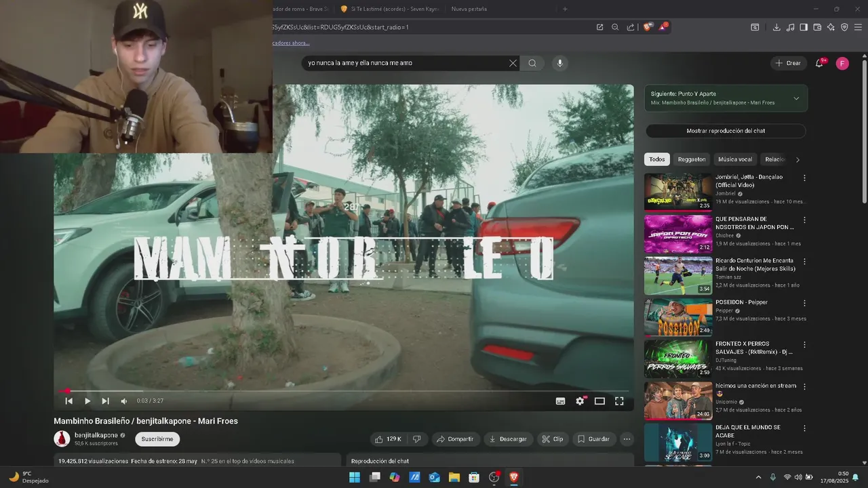868x488 pixels.
Task: Select the Reggaeton filter chip
Action: point(692,159)
